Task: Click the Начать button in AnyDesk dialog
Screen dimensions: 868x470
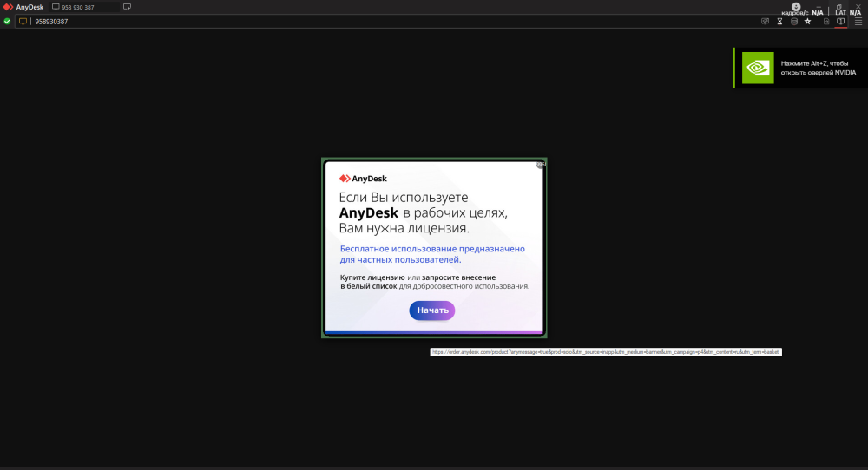Action: point(432,310)
